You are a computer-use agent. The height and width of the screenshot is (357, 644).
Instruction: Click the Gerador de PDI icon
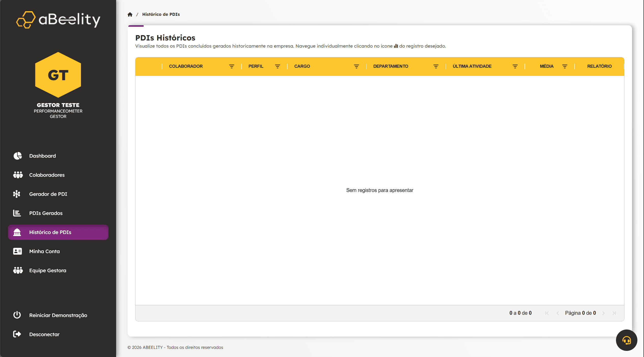click(17, 194)
